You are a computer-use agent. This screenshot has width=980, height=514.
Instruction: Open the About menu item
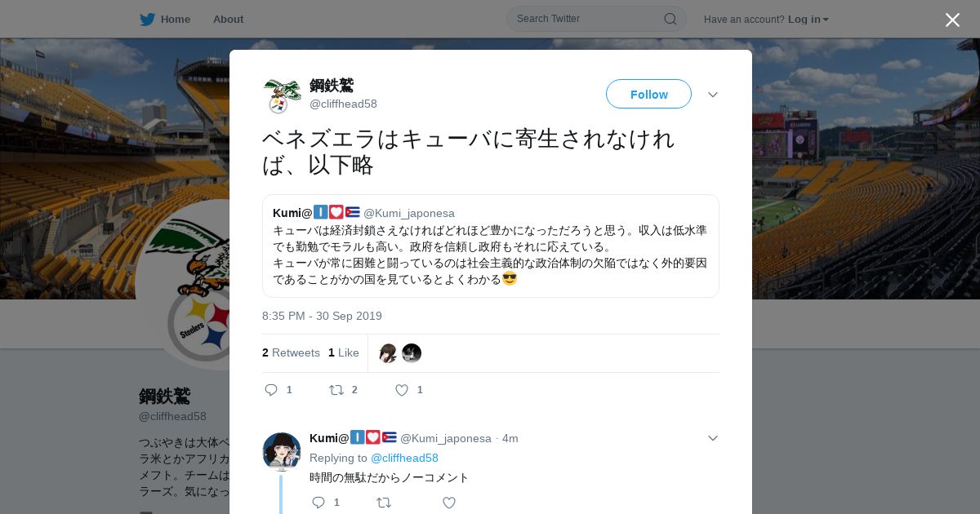228,19
